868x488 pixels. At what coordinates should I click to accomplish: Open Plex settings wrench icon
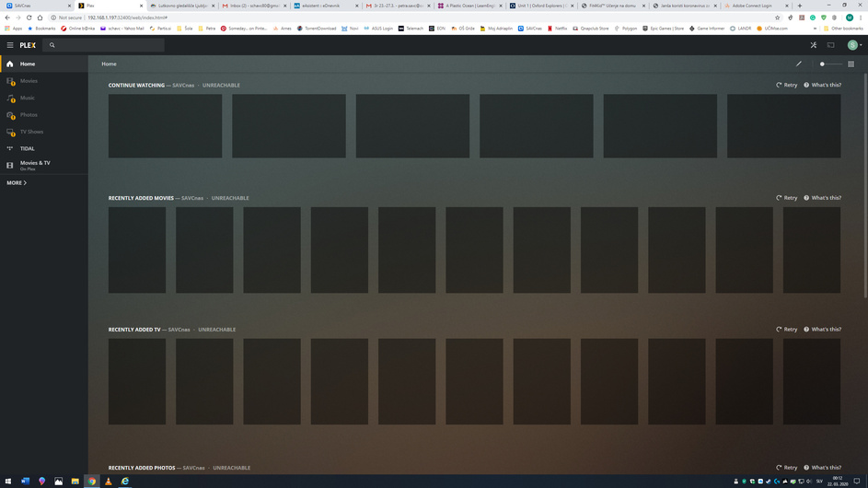[813, 45]
